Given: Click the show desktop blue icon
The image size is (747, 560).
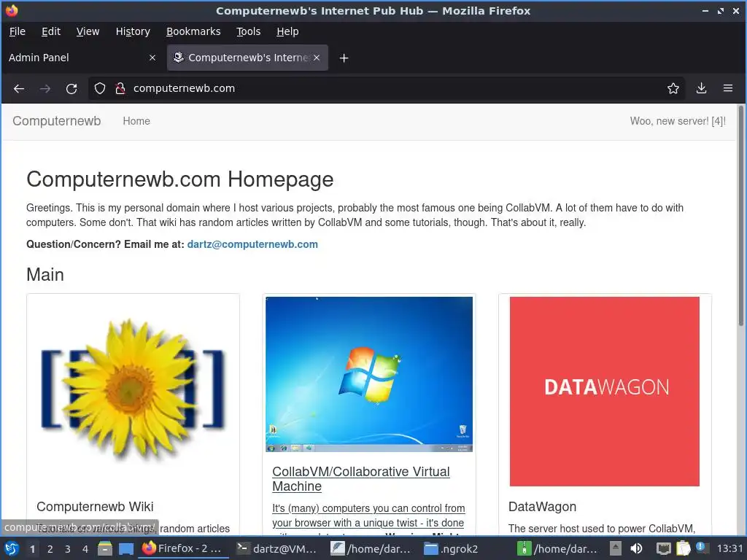Looking at the screenshot, I should [125, 549].
